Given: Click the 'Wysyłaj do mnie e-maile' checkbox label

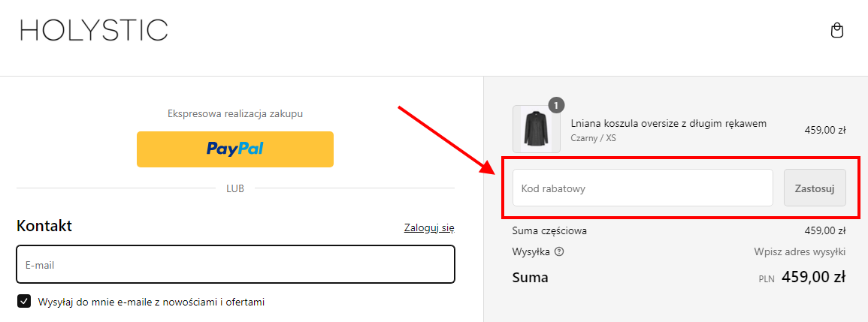Looking at the screenshot, I should [x=151, y=302].
